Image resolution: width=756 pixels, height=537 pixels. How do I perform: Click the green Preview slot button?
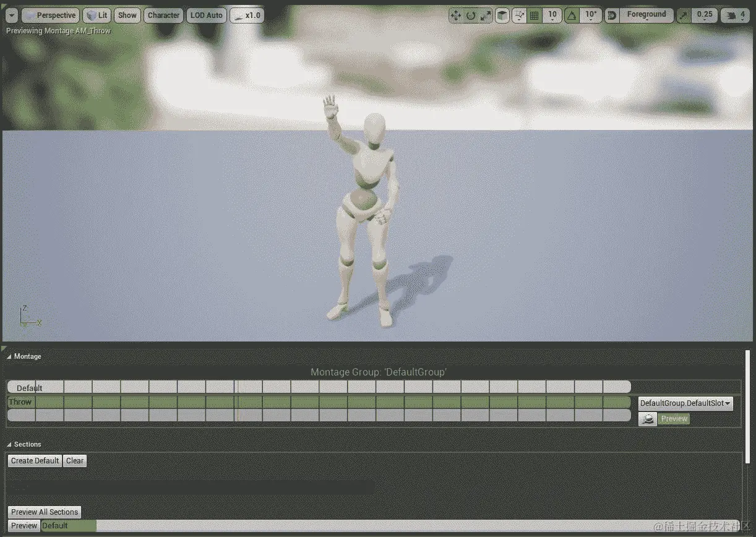[674, 419]
